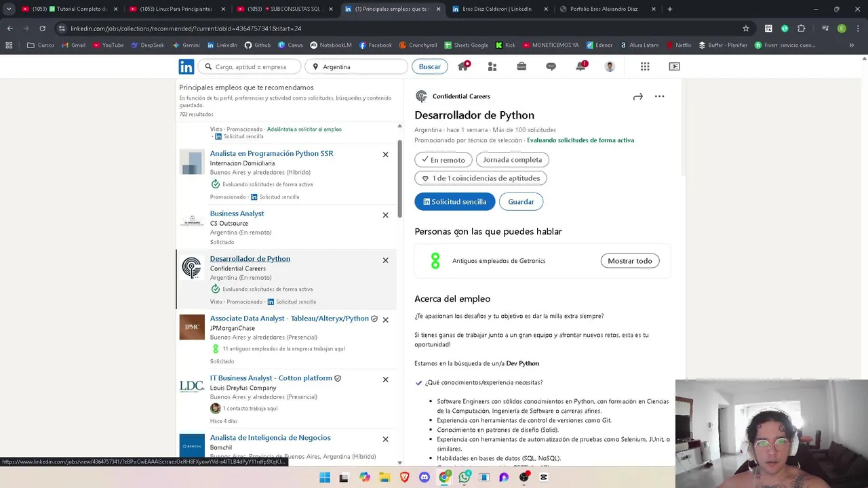
Task: Open the NotebookLM bookmark
Action: tap(331, 45)
